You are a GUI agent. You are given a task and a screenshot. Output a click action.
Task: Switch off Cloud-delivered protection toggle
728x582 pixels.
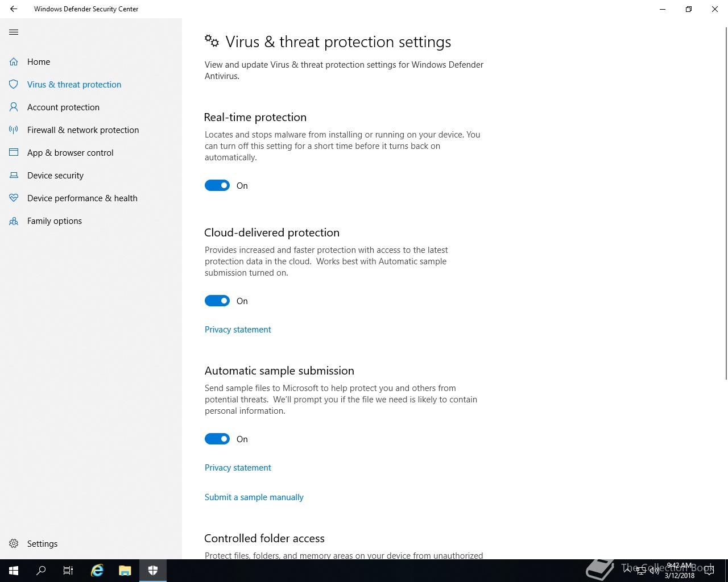217,301
